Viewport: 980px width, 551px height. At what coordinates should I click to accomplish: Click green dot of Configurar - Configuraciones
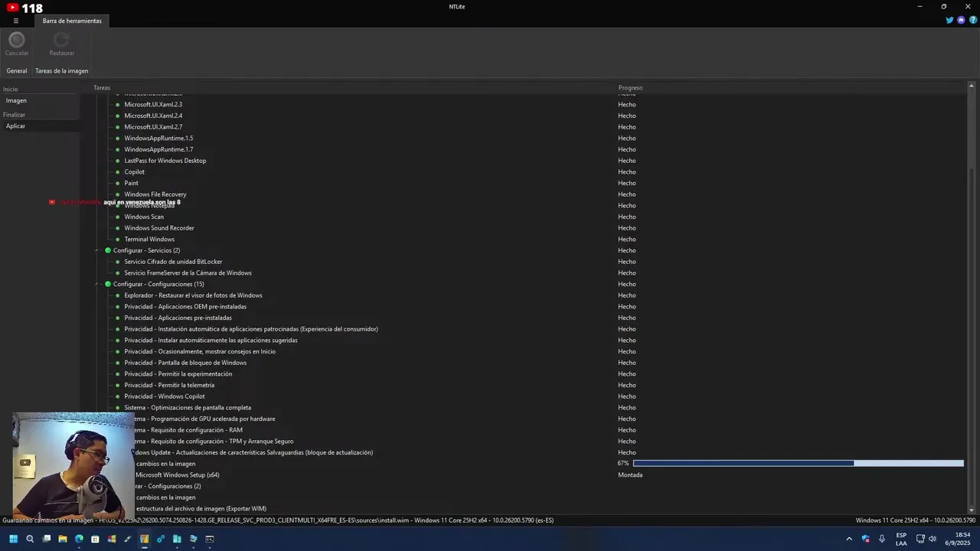[108, 284]
